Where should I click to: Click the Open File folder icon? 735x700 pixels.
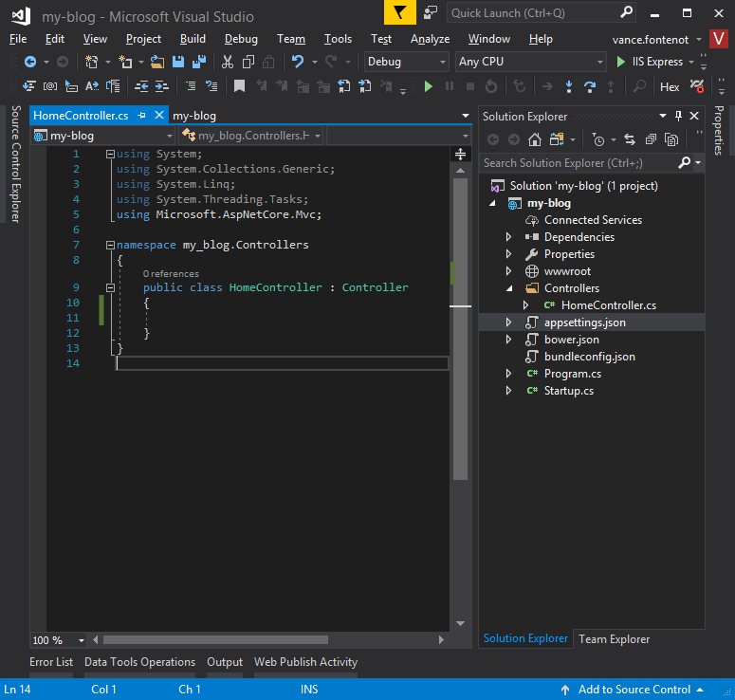(157, 62)
